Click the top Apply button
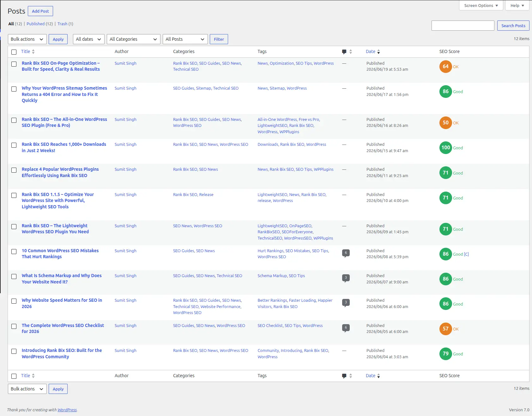Image resolution: width=532 pixels, height=416 pixels. tap(58, 39)
